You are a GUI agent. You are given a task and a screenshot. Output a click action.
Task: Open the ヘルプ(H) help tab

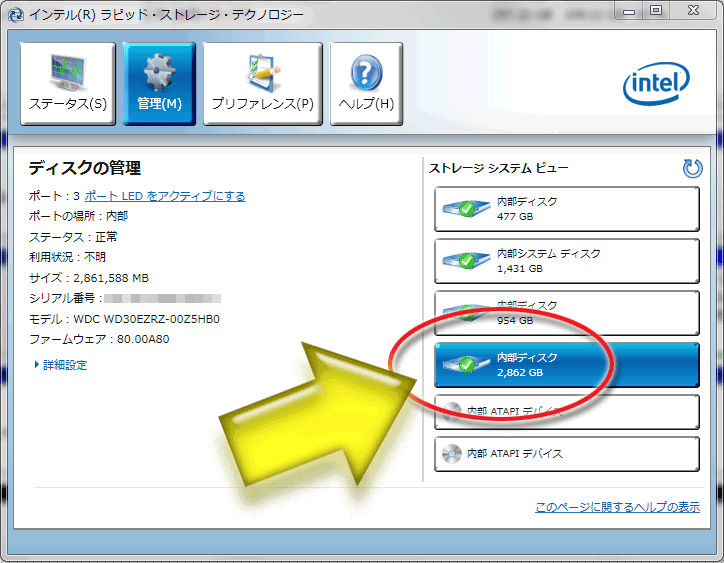pyautogui.click(x=366, y=84)
